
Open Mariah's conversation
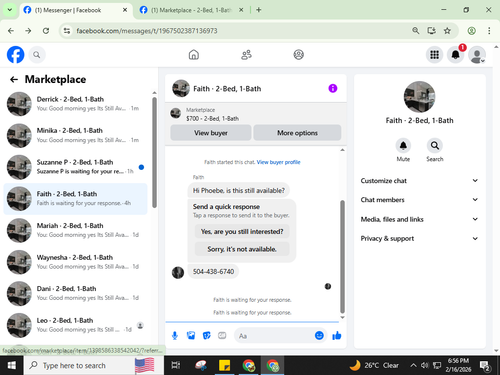click(x=75, y=230)
